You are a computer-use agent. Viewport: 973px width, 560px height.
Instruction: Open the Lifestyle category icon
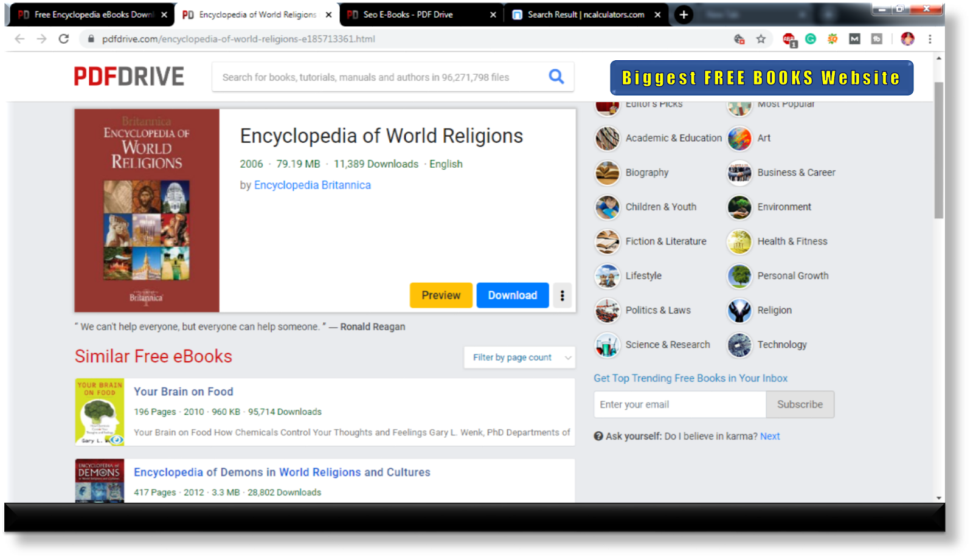pyautogui.click(x=607, y=277)
